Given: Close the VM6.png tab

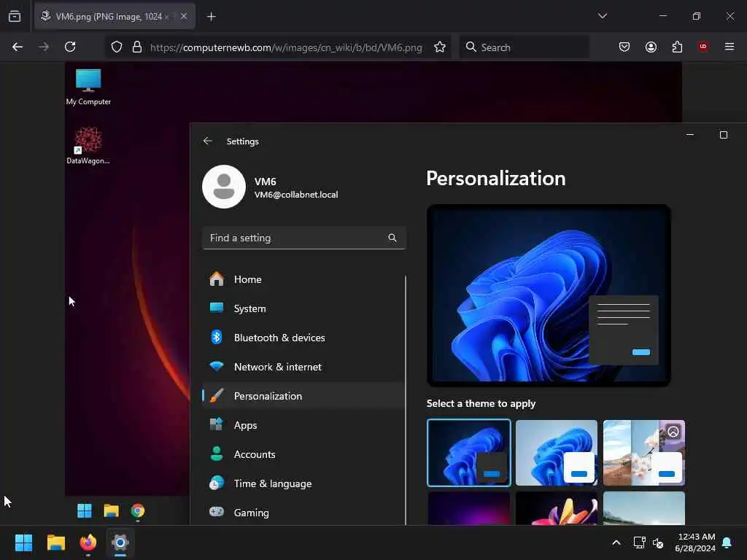Looking at the screenshot, I should pyautogui.click(x=184, y=16).
